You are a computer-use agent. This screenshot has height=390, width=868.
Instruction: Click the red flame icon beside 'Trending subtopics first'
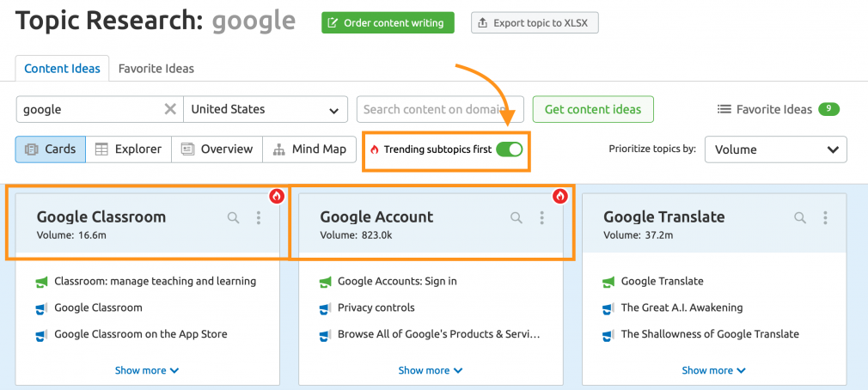(375, 149)
